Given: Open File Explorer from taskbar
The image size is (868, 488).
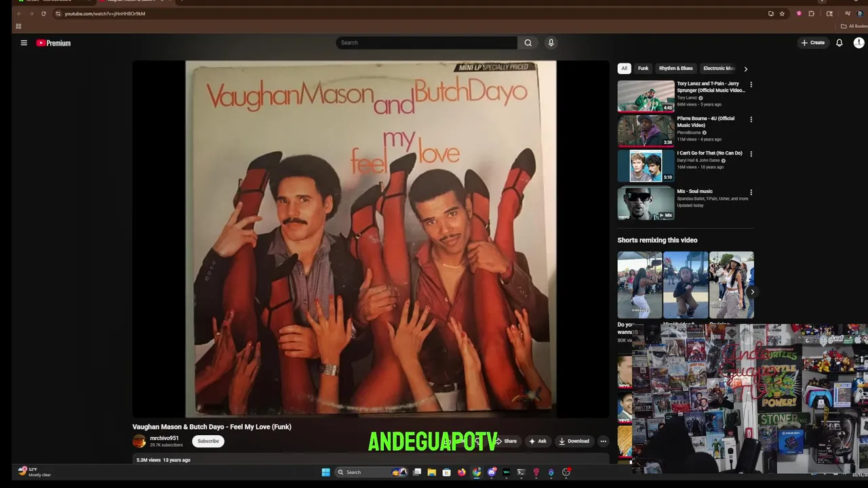Looking at the screenshot, I should coord(432,472).
